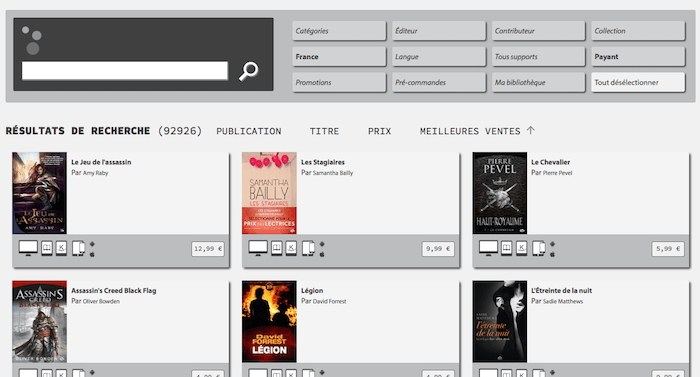The width and height of the screenshot is (700, 377).
Task: Open the Collection filter dropdown
Action: [x=638, y=31]
